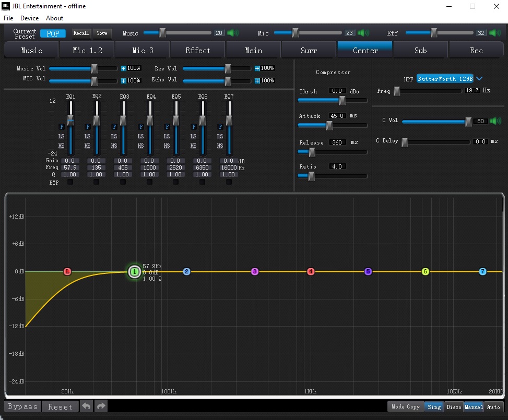Click the Eff speaker mute icon

494,33
